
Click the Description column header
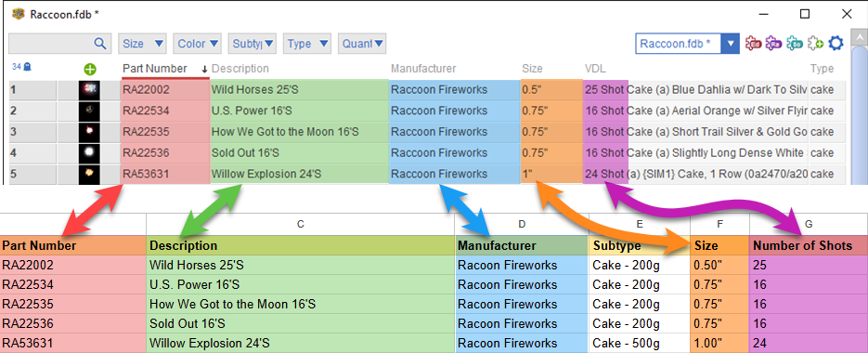tap(240, 69)
